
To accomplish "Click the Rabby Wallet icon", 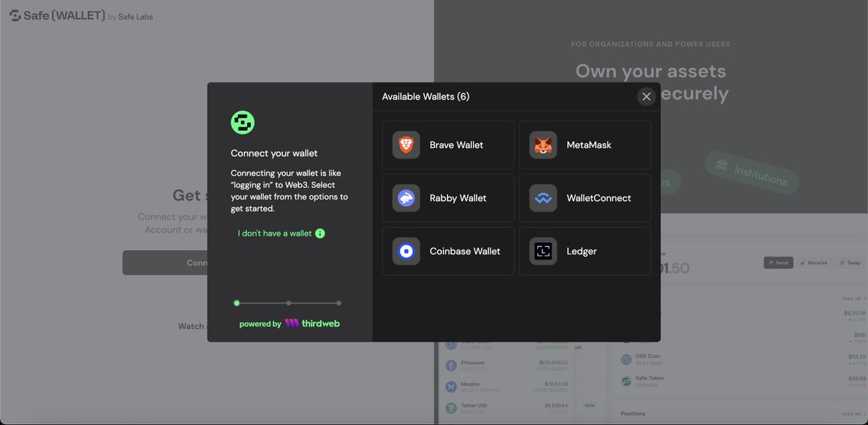I will (x=406, y=198).
